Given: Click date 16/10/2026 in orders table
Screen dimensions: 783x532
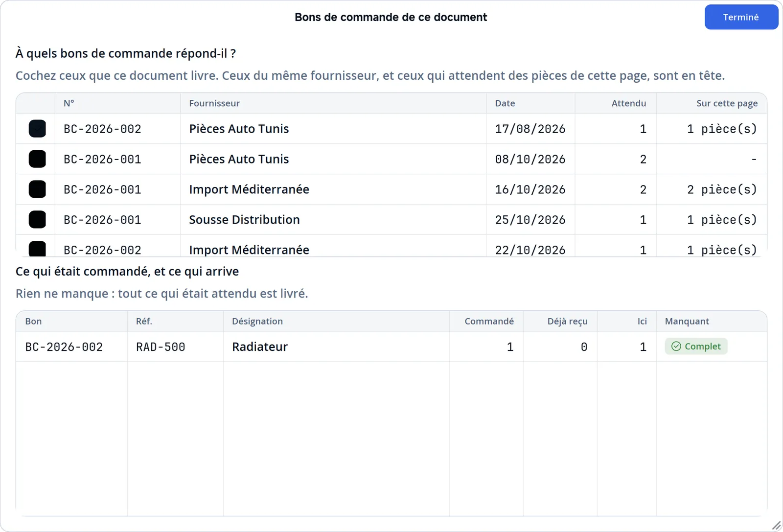Looking at the screenshot, I should point(530,189).
